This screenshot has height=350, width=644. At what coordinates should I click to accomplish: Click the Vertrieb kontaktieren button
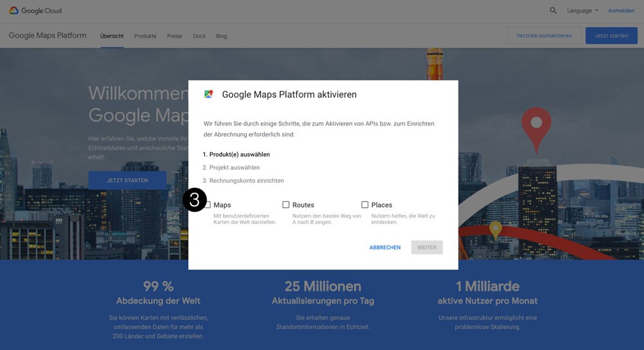[x=544, y=36]
